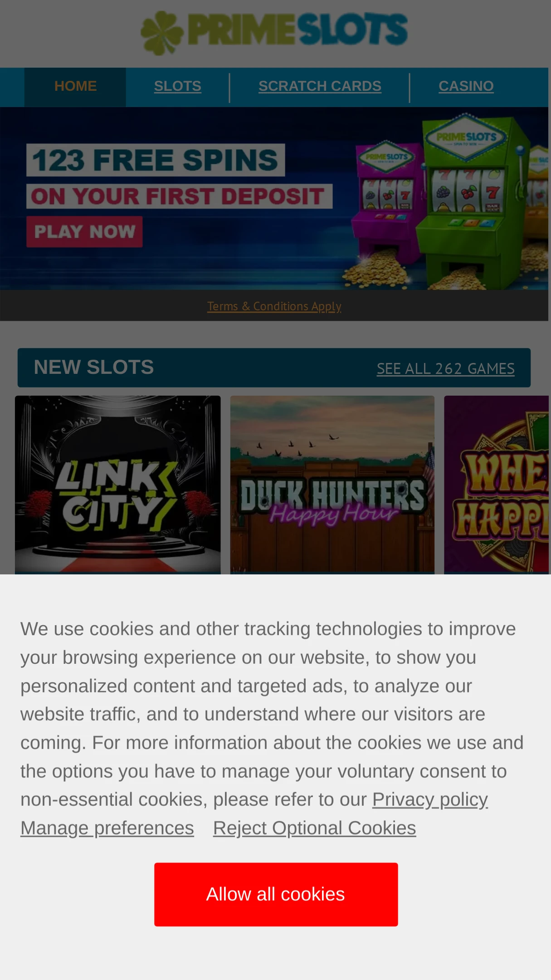Go to the SLOTS tab
551x980 pixels.
pyautogui.click(x=177, y=86)
